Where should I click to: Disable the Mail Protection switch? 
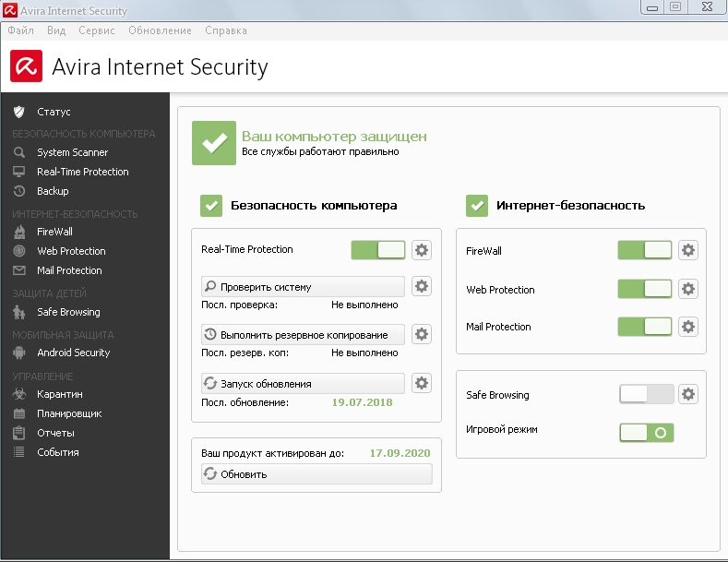[x=645, y=327]
